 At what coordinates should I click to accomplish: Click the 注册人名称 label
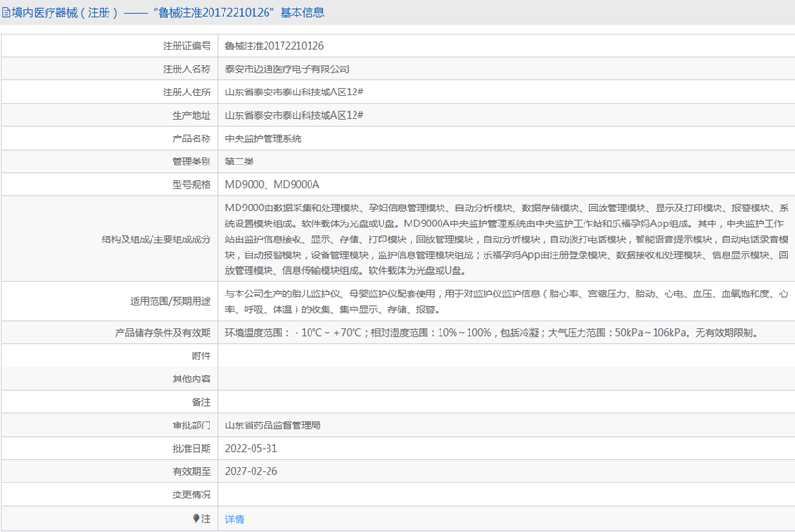coord(186,69)
